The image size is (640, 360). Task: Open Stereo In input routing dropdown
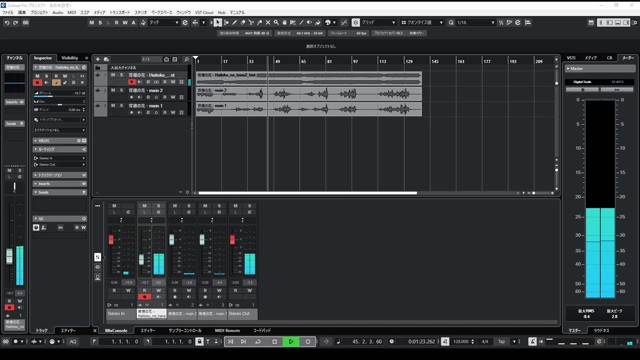click(x=60, y=158)
